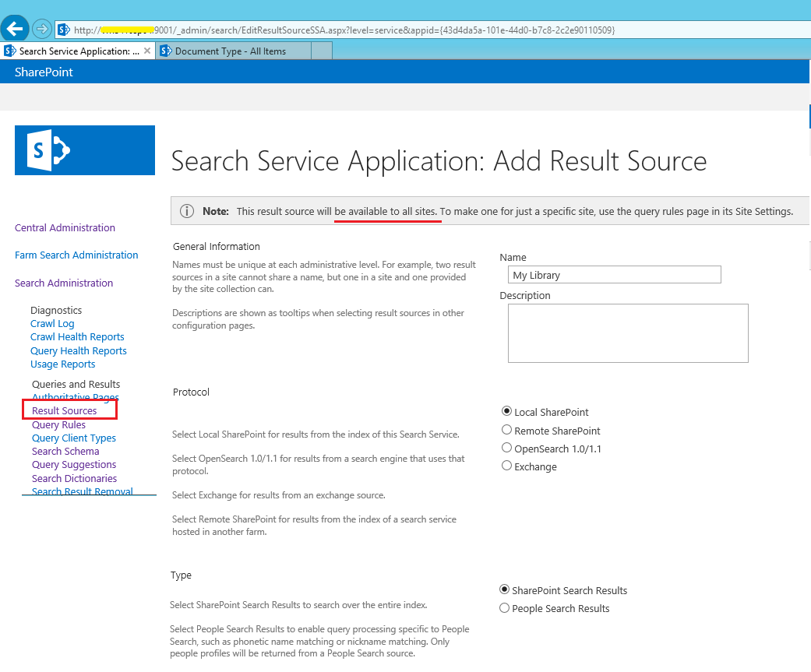Click the address bar URL

[x=344, y=30]
